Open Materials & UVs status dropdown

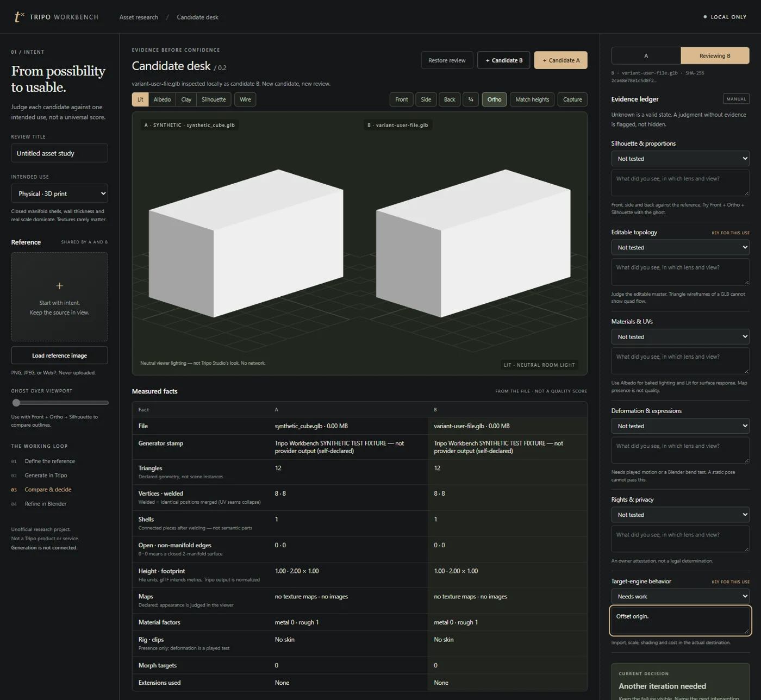[681, 337]
